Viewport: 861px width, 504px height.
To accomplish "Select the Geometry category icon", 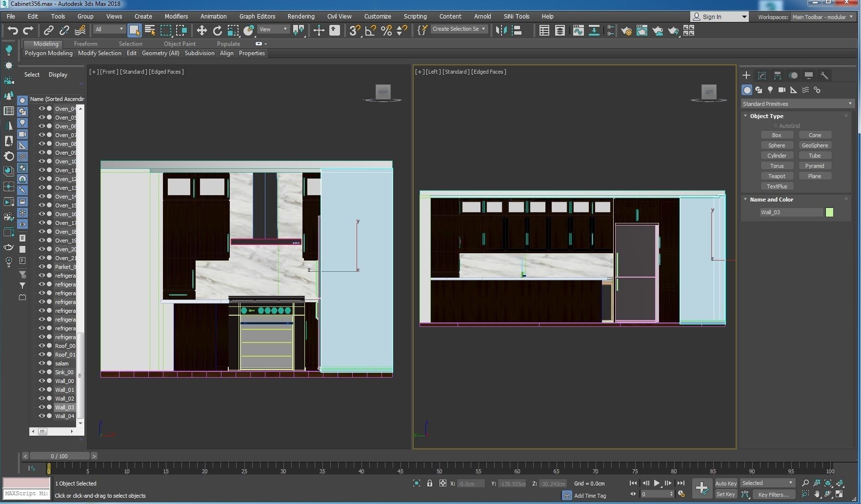I will point(747,90).
